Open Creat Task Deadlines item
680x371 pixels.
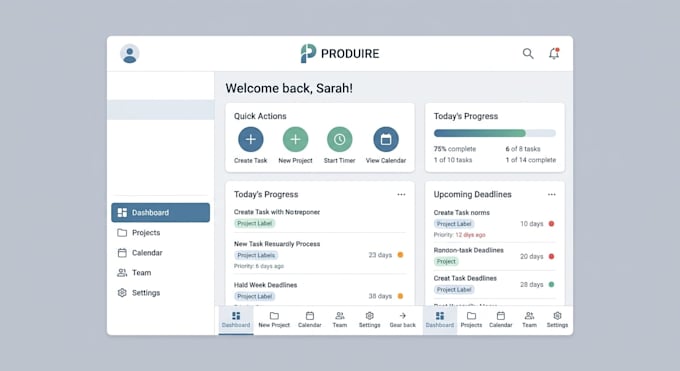click(x=465, y=278)
